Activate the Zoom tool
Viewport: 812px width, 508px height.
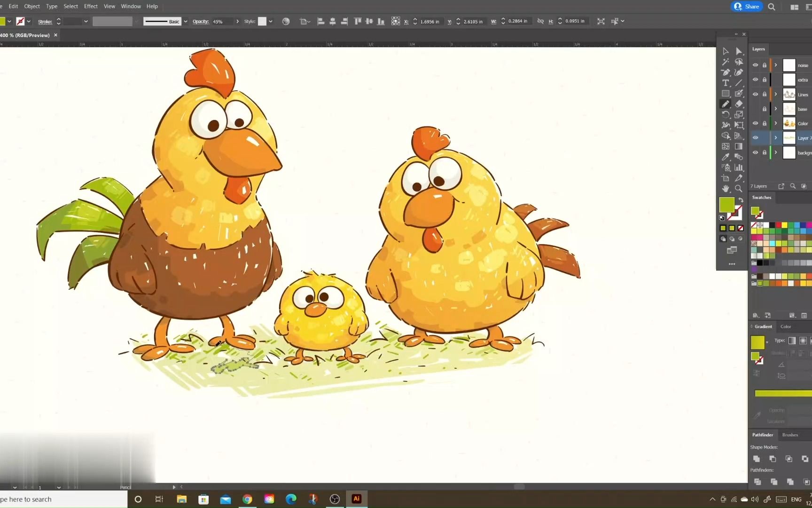739,189
